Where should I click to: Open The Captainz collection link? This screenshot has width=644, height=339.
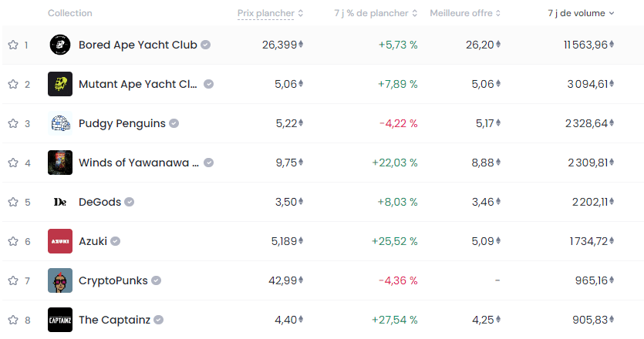coord(115,320)
